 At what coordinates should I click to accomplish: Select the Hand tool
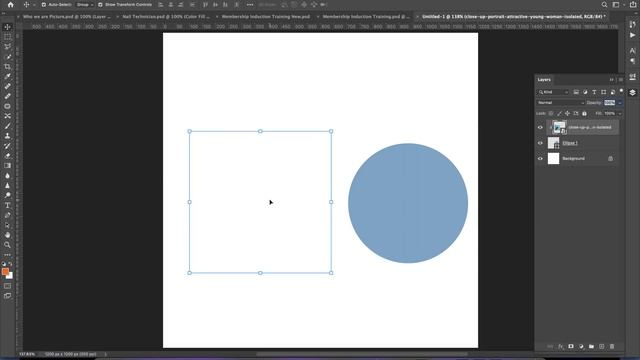click(x=7, y=235)
